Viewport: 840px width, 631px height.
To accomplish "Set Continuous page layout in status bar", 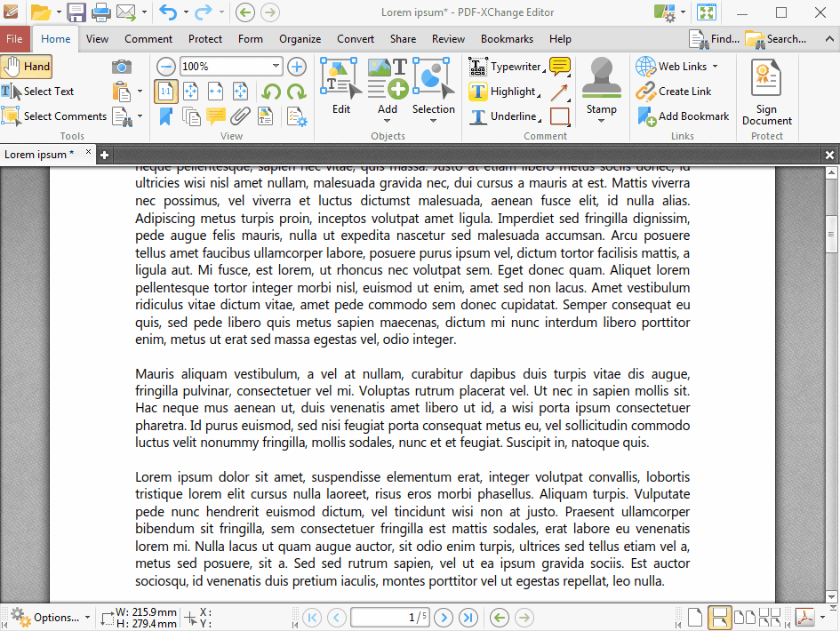I will [x=719, y=618].
